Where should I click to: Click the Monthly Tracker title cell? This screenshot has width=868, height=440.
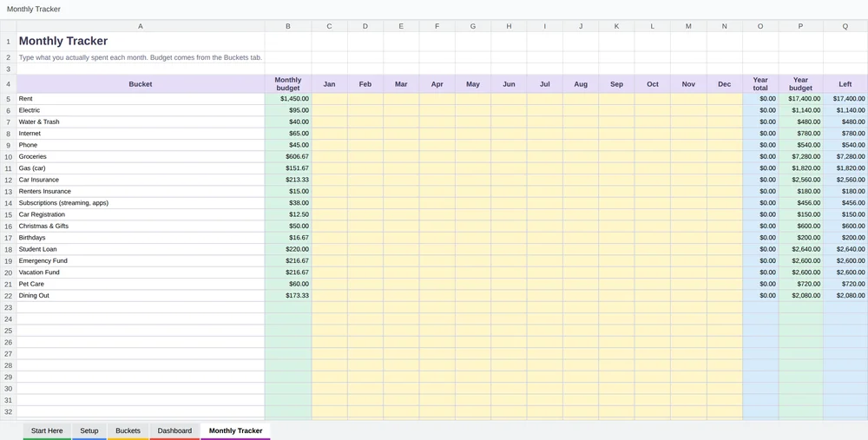coord(141,41)
